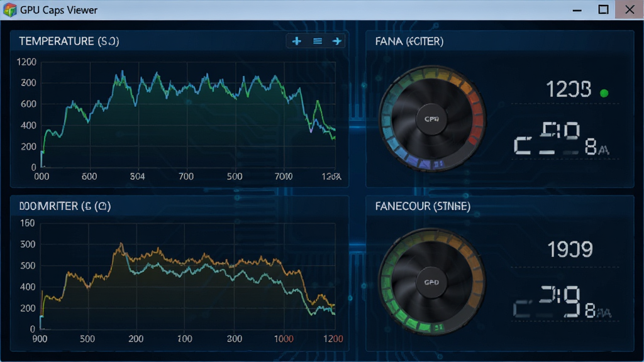This screenshot has width=644, height=362.
Task: Click the upper fan gauge hub
Action: [431, 119]
